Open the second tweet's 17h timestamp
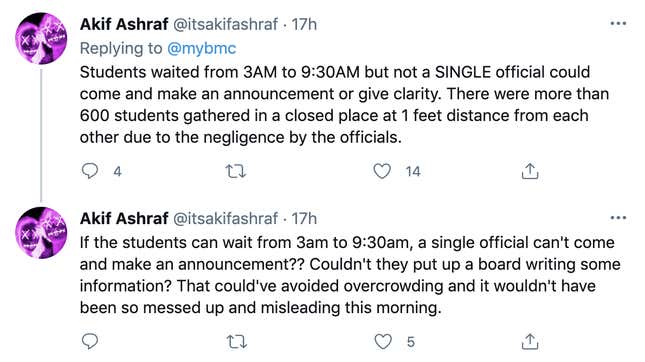Viewport: 645px width, 362px height. point(304,218)
